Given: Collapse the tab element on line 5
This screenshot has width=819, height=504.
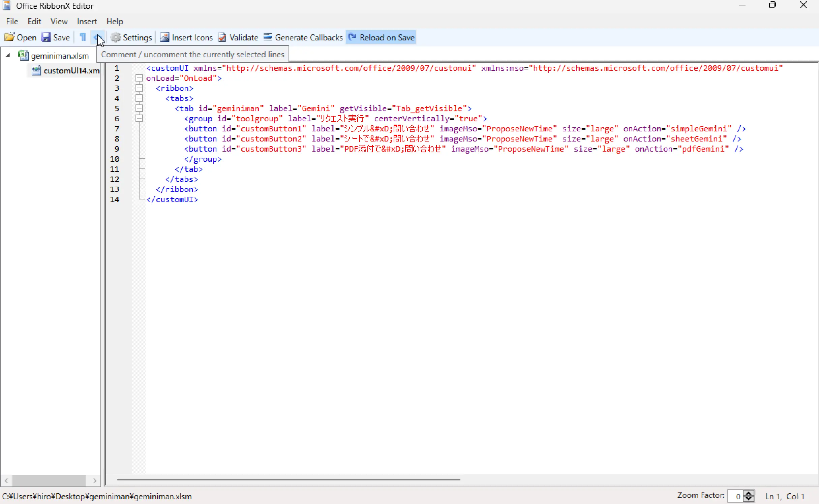Looking at the screenshot, I should [x=139, y=108].
